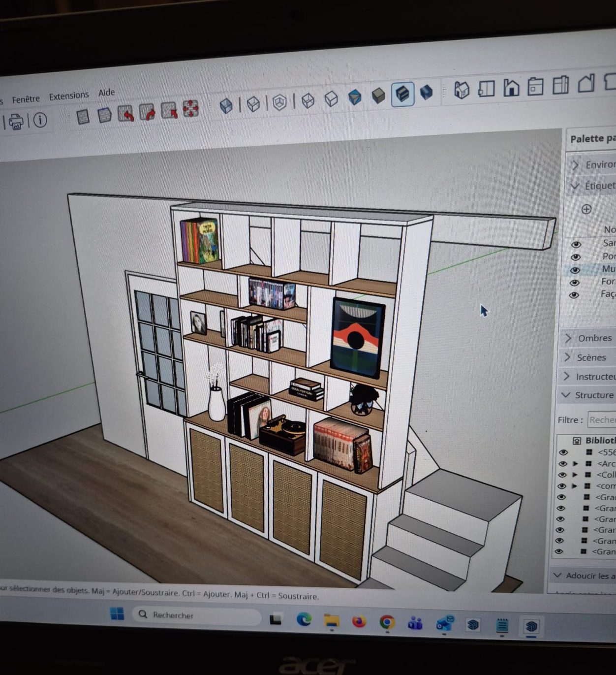616x675 pixels.
Task: Open Model Info with the circled i icon
Action: click(40, 120)
